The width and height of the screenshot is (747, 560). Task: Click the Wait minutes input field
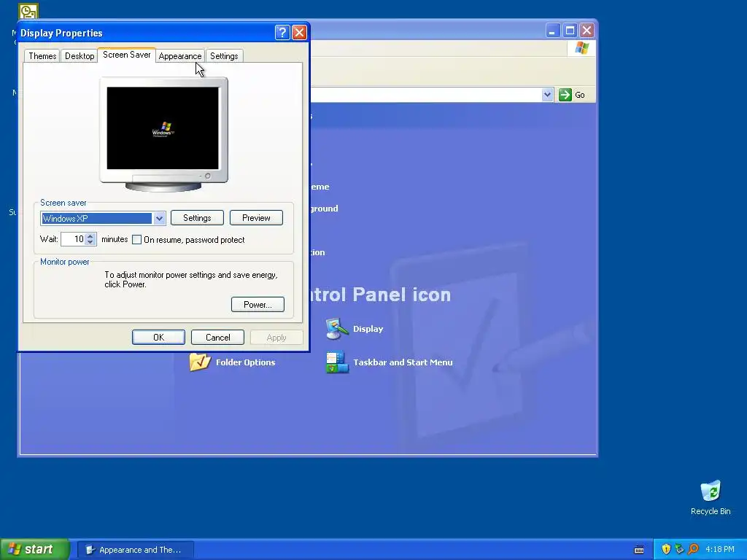(x=74, y=239)
